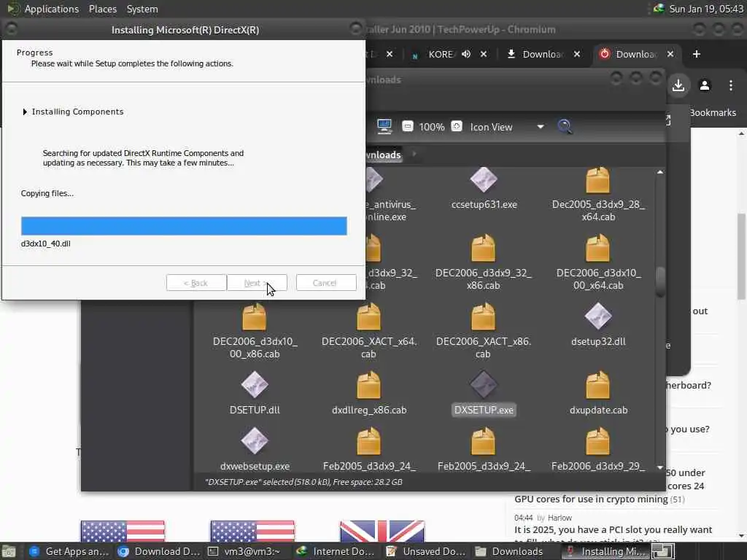The image size is (747, 560).
Task: Close the KORE browser tab
Action: 484,54
